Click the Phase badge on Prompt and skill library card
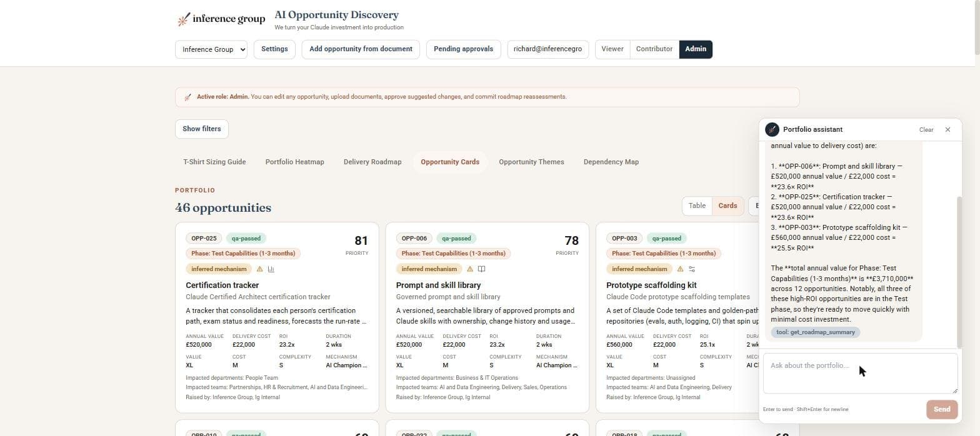 pyautogui.click(x=454, y=254)
